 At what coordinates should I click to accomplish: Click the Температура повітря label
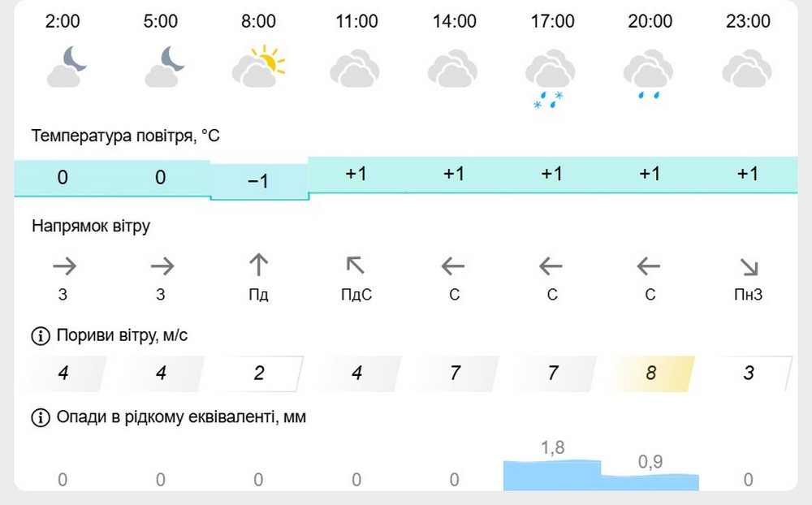pyautogui.click(x=126, y=136)
